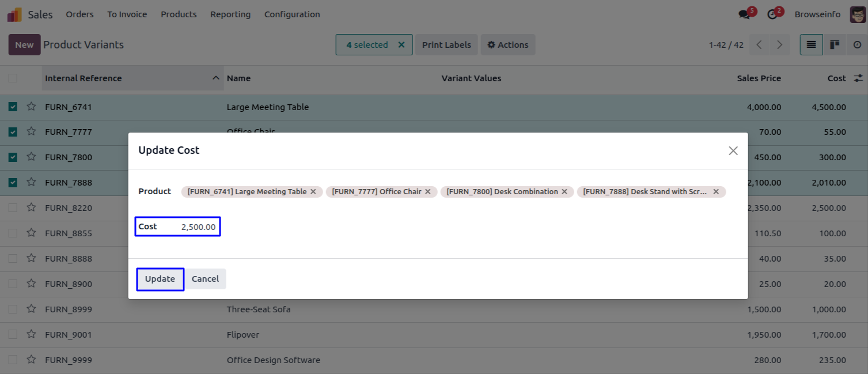Screen dimensions: 868x374
Task: Open optional columns adjust dropdown
Action: (858, 78)
